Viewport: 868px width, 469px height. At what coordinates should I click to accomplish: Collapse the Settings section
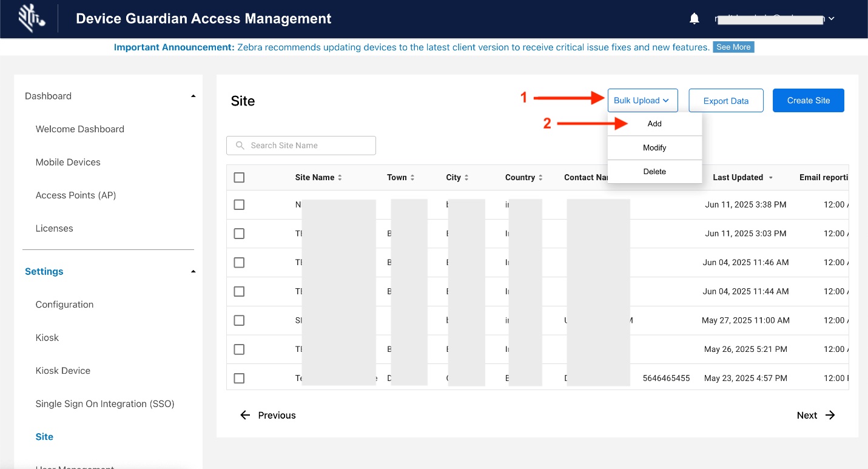(x=193, y=271)
